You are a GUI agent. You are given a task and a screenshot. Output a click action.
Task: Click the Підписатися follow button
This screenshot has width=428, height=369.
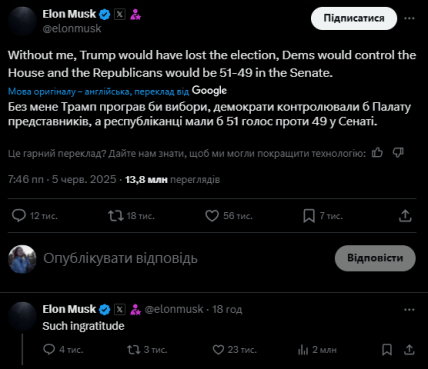pyautogui.click(x=354, y=18)
